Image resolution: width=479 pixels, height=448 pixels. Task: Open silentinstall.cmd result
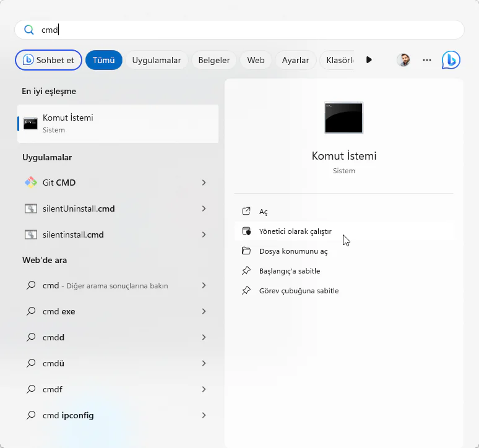[118, 235]
